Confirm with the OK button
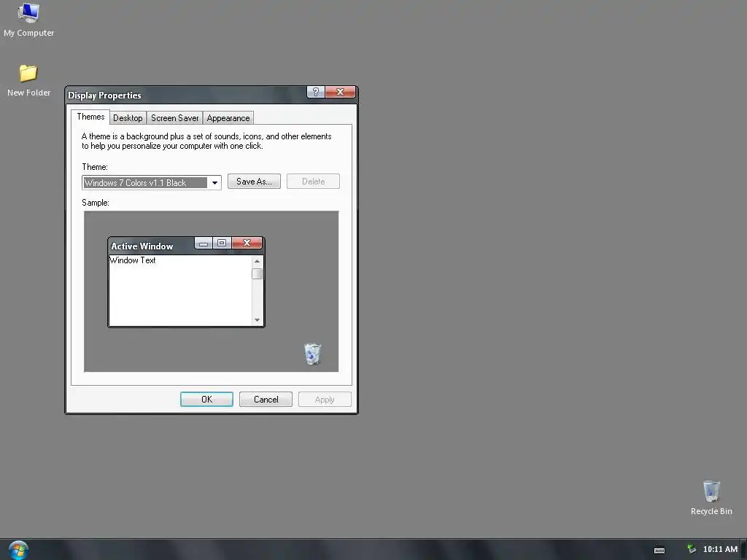 [206, 399]
